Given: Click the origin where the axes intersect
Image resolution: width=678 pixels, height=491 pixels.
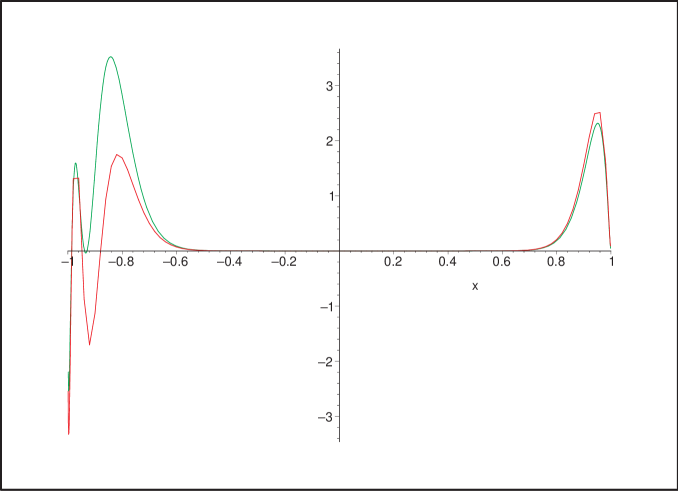Looking at the screenshot, I should coord(339,251).
